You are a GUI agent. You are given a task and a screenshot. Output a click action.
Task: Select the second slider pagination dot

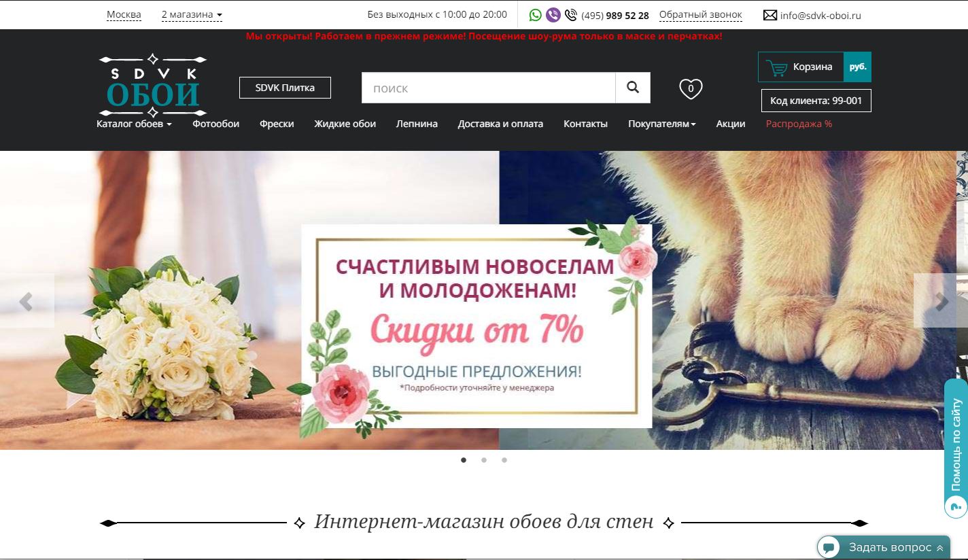click(x=484, y=460)
